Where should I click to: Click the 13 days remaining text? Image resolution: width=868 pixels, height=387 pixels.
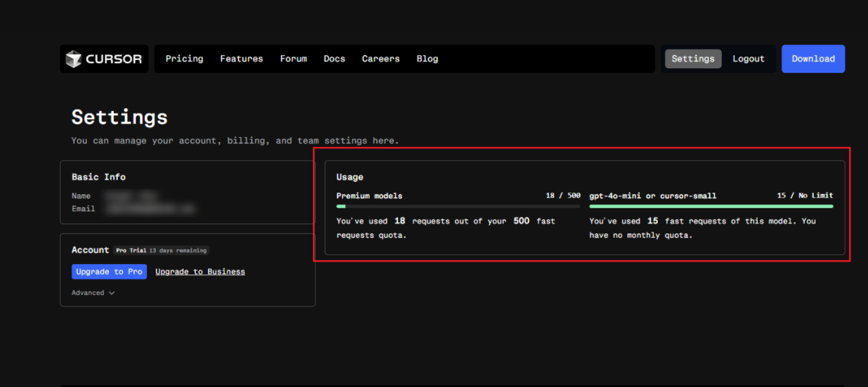(x=178, y=250)
